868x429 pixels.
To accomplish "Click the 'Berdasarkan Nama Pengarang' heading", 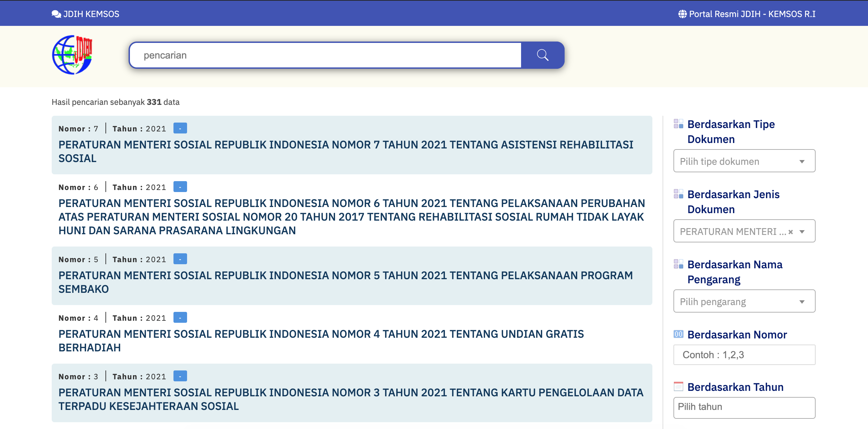I will click(x=735, y=272).
